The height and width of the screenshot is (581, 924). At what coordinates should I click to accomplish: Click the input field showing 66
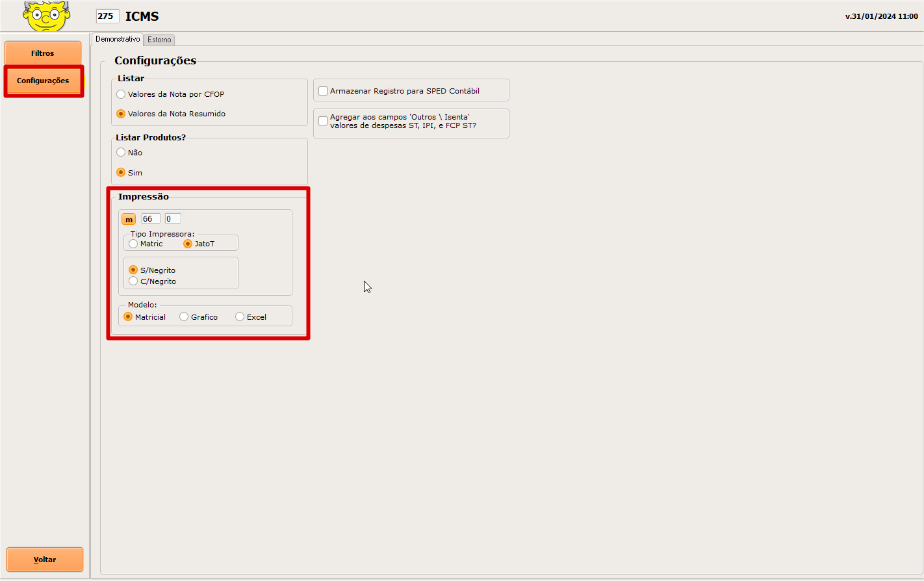[x=150, y=219]
